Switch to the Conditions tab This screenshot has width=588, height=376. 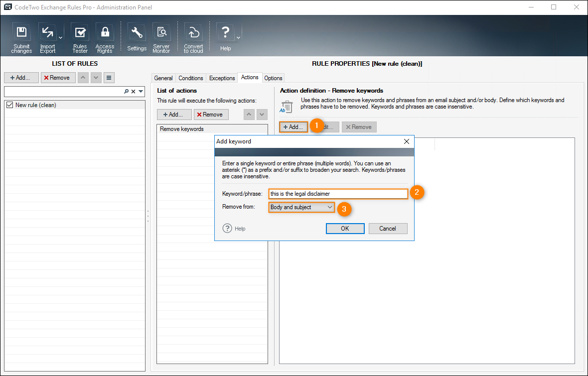pyautogui.click(x=190, y=78)
